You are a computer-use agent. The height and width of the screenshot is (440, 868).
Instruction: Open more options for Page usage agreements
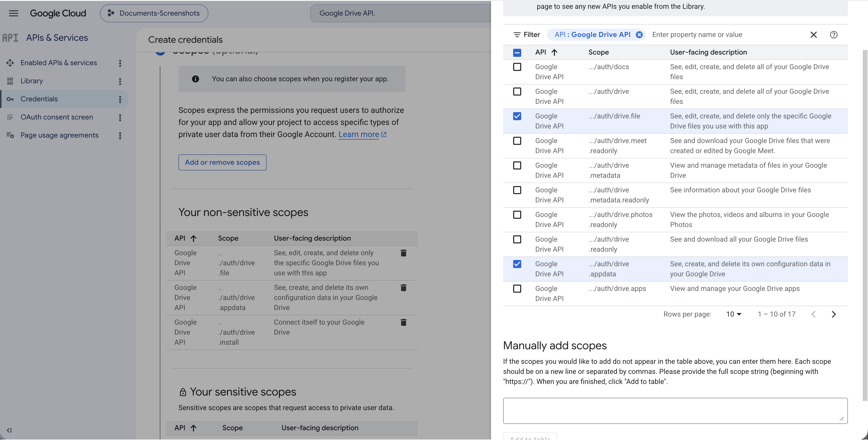120,136
